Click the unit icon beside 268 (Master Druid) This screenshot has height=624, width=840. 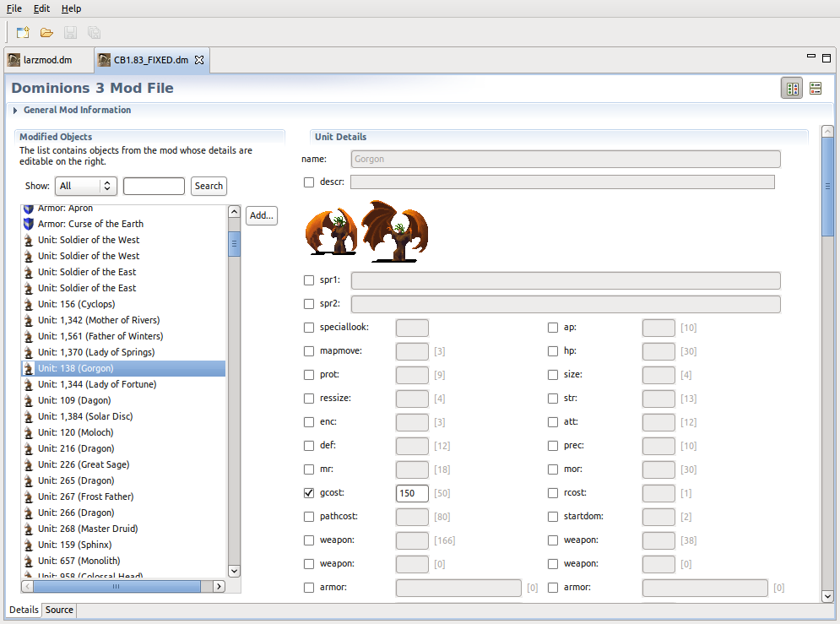click(x=29, y=529)
